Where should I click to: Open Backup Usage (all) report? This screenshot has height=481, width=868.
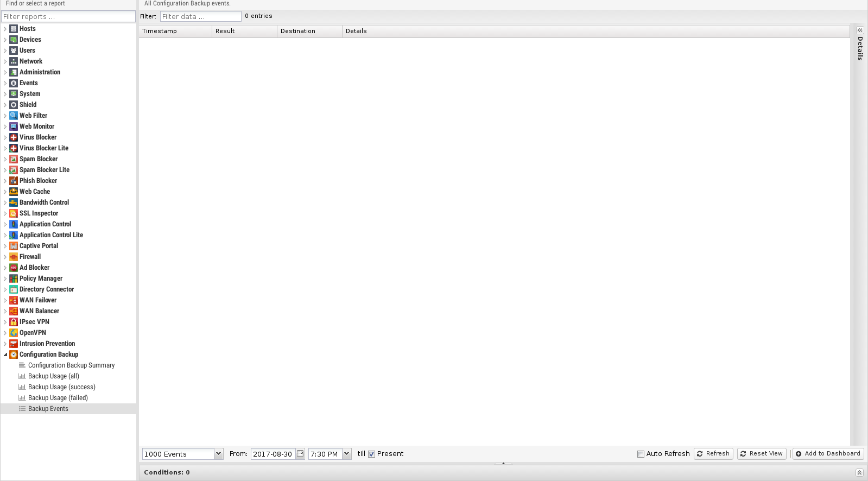pos(54,376)
